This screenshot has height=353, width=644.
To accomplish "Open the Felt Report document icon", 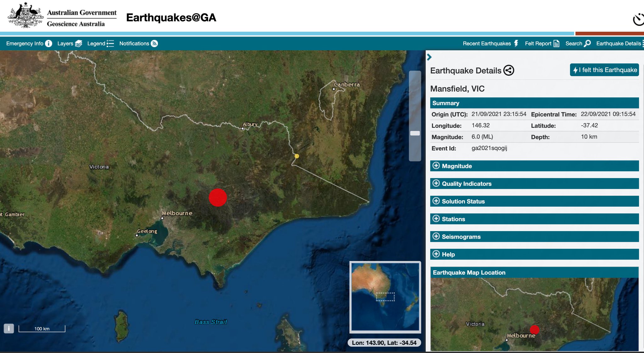I will (556, 43).
